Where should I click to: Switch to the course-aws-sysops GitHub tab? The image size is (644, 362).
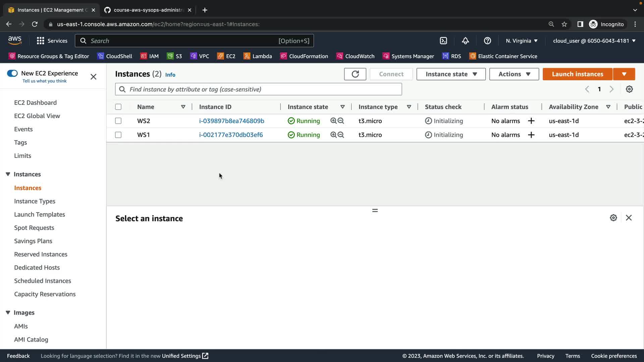pos(148,10)
